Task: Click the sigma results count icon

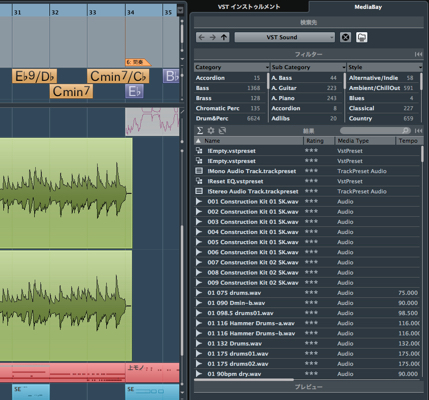Action: click(x=200, y=131)
